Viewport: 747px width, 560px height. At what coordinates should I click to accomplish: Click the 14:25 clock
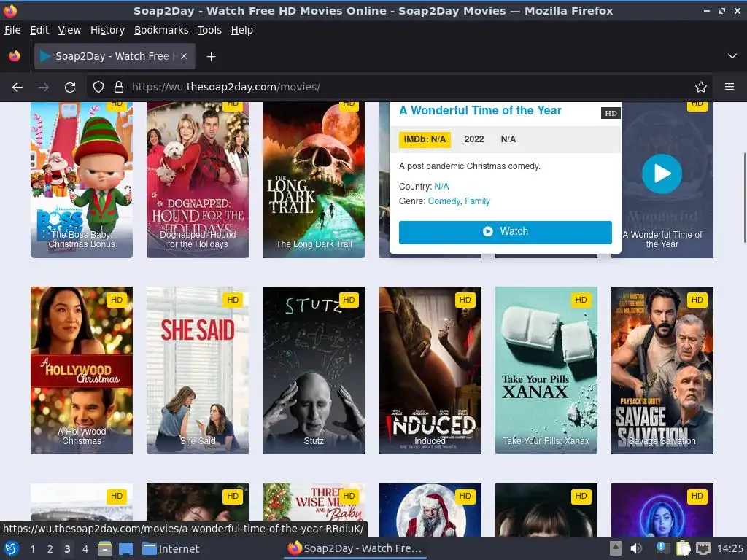[729, 548]
